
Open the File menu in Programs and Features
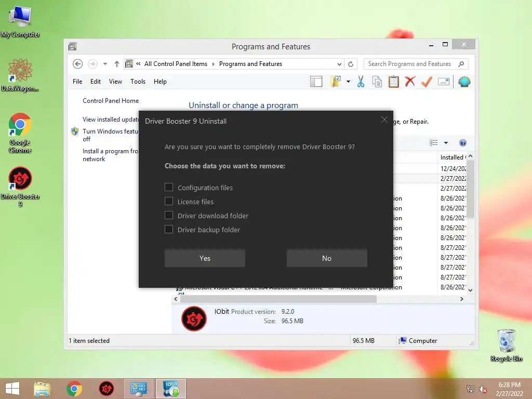coord(77,82)
